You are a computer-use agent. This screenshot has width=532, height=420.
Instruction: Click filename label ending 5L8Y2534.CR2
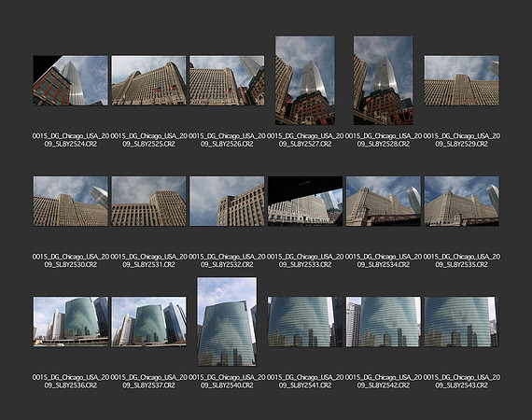[383, 260]
